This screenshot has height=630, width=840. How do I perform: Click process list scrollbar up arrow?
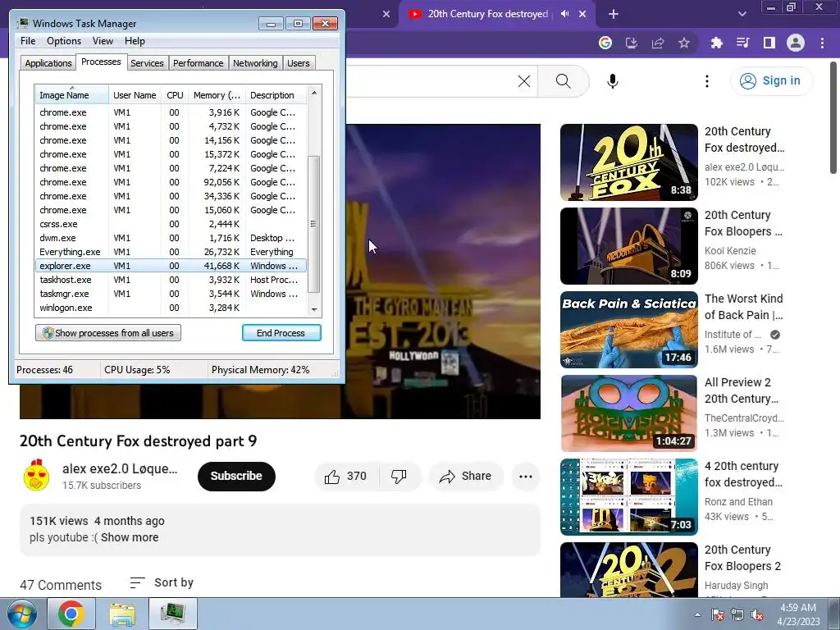point(314,93)
